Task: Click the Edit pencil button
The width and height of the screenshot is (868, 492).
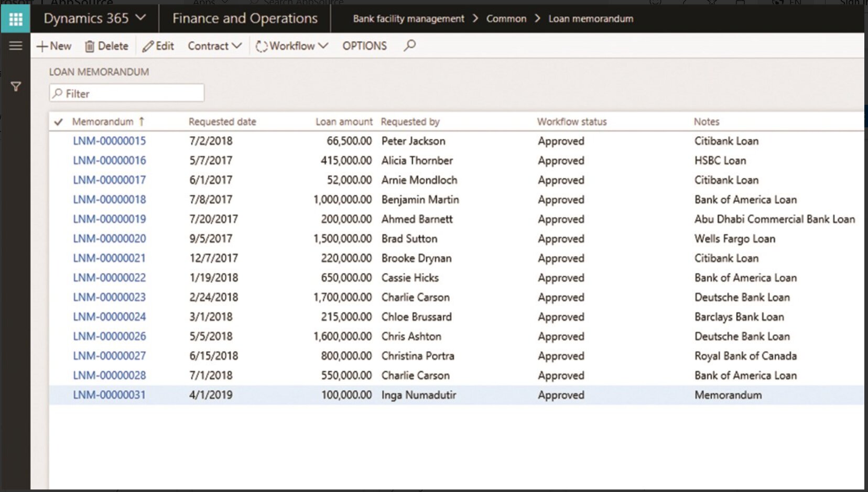Action: tap(158, 46)
